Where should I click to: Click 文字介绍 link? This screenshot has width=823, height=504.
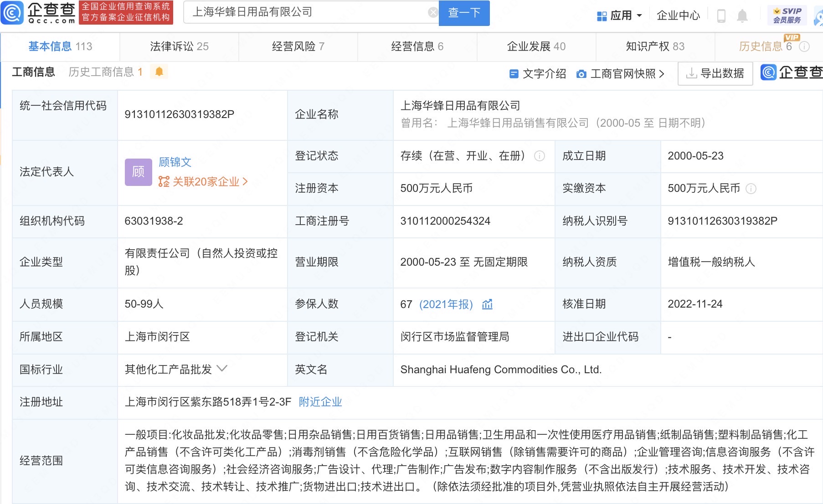(544, 74)
